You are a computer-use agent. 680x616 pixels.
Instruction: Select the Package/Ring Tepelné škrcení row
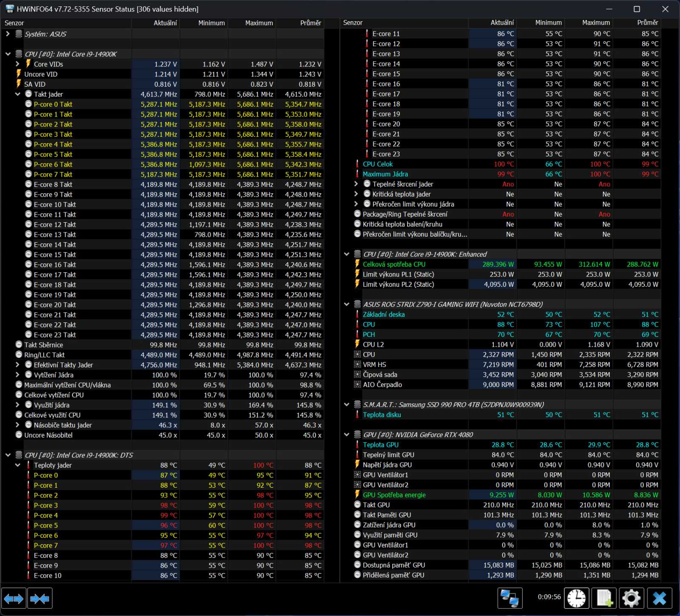pos(501,214)
